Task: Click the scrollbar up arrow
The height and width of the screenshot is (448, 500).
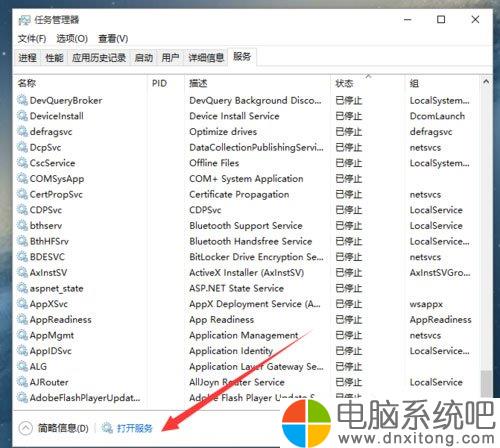Action: click(486, 82)
